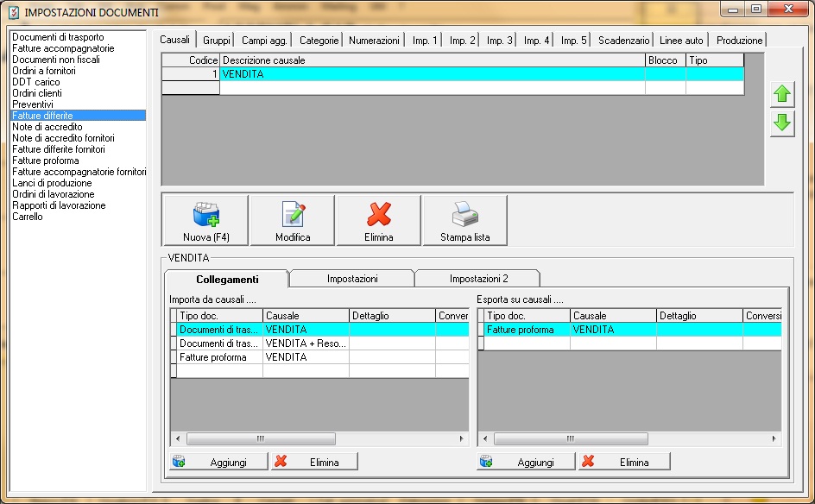Select Fatture proforma row in export grid
This screenshot has height=504, width=815.
[x=629, y=330]
